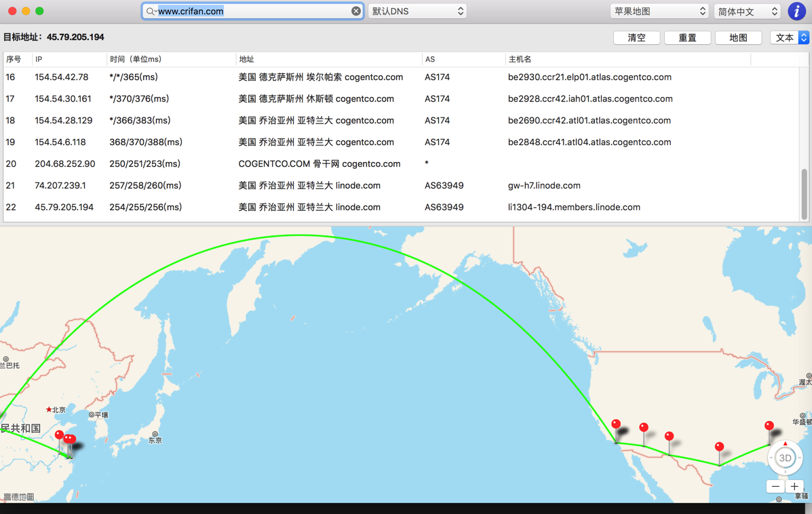Click address 美国 德克萨斯州 埃尔帕索 cogentco.com
This screenshot has height=514, width=812.
321,77
